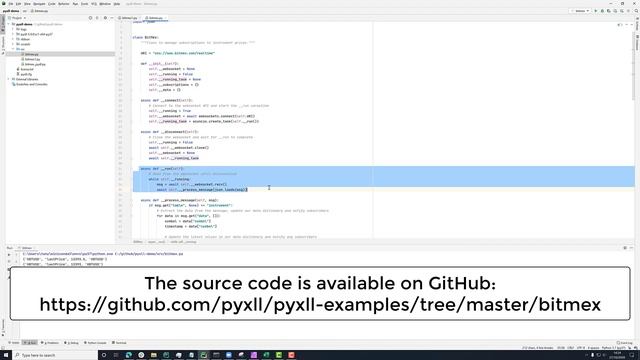The width and height of the screenshot is (640, 360).
Task: Open the Project tool window side tab
Action: (2, 24)
